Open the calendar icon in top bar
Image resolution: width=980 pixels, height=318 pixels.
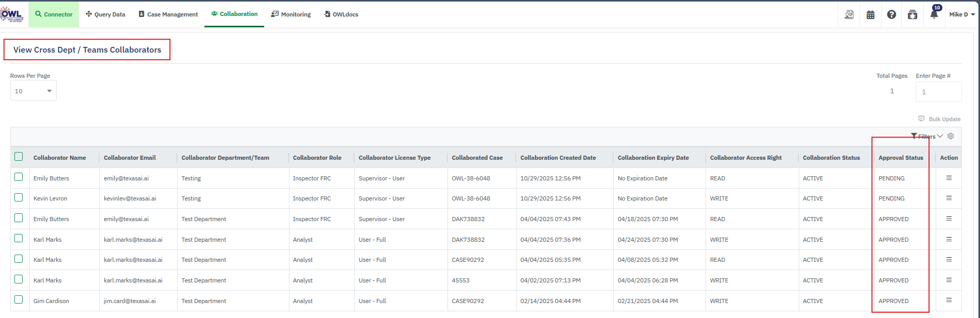click(870, 15)
